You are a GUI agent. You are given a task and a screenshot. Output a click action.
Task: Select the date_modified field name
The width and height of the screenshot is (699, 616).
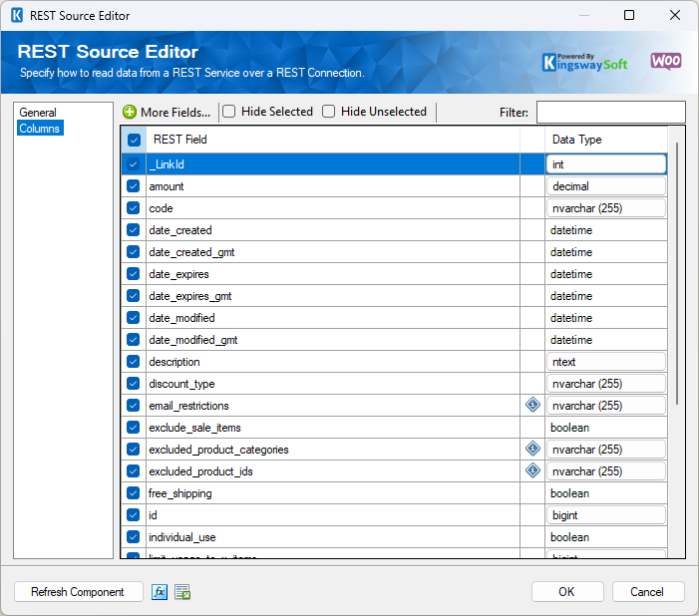coord(181,317)
